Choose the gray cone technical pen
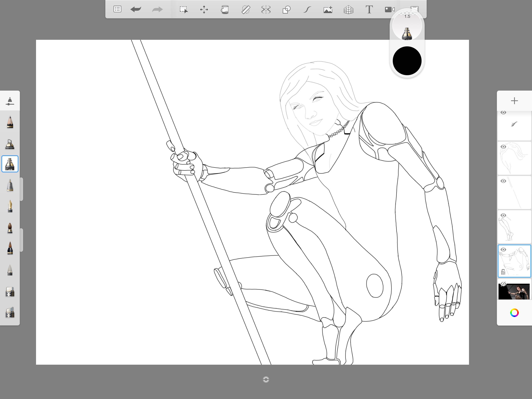The image size is (532, 399). [10, 185]
